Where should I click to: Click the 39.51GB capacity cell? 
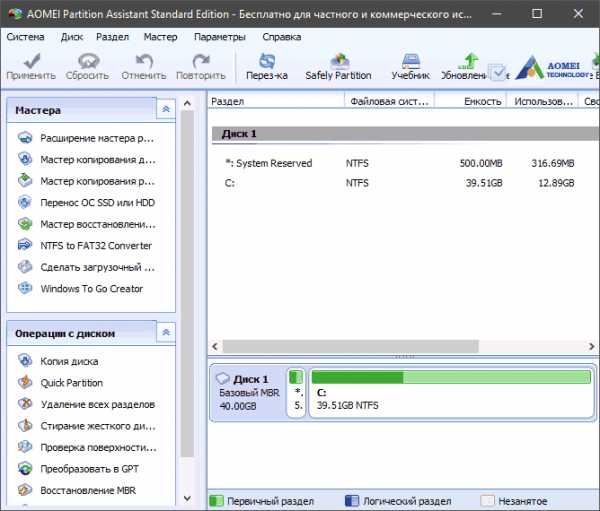point(484,183)
